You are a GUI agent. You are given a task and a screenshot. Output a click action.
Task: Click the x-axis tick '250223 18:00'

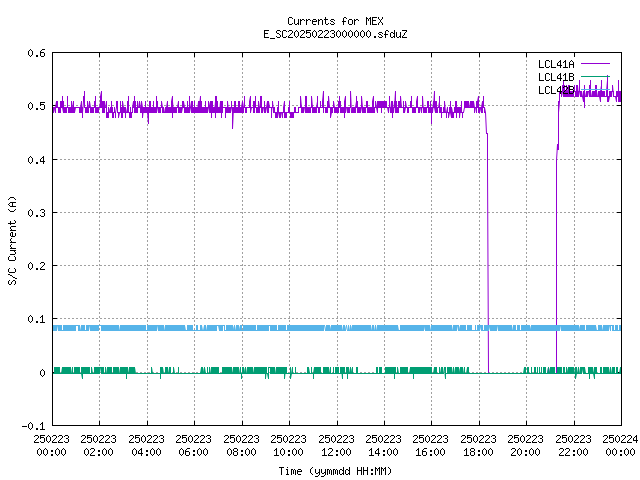pos(478,446)
